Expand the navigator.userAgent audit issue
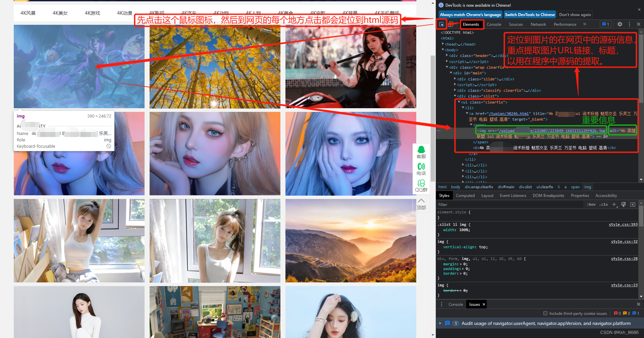 coord(440,323)
